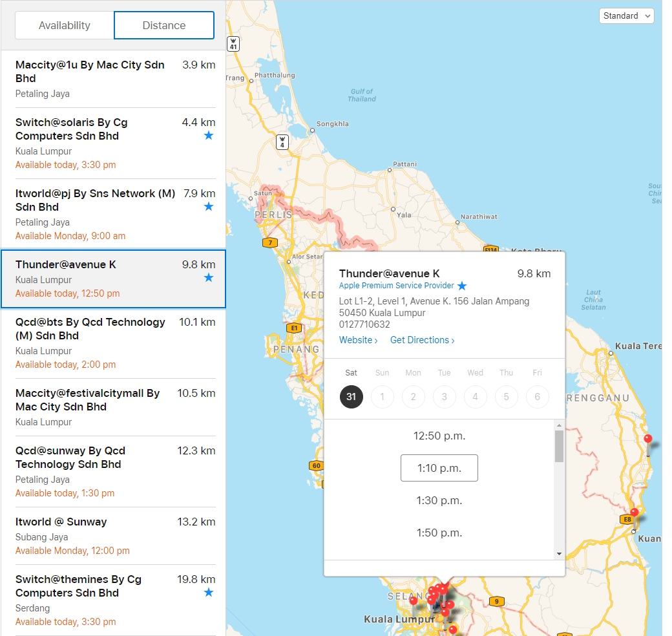Switch to the Distance tab

click(x=164, y=26)
